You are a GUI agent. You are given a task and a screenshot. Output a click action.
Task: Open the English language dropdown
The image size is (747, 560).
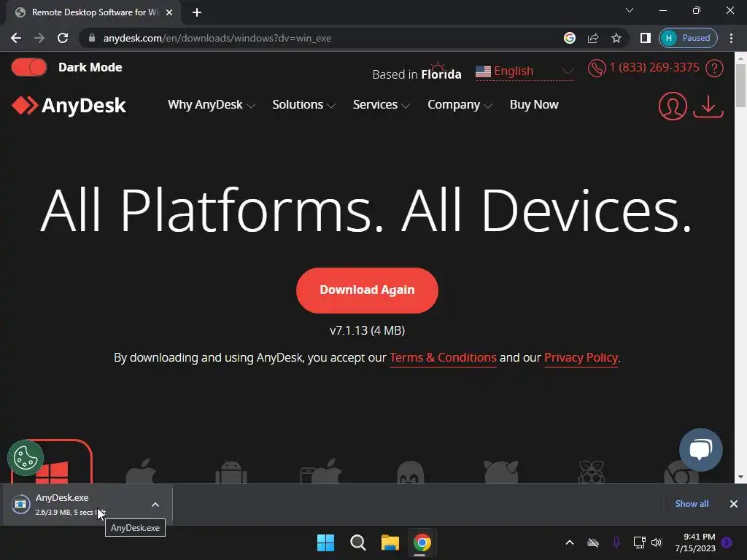[525, 71]
